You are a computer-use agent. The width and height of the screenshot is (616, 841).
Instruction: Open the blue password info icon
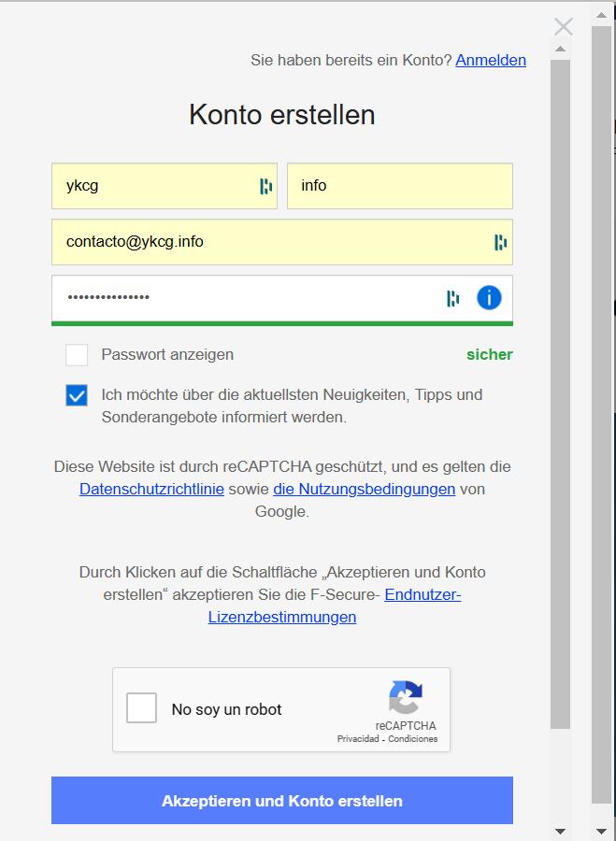point(489,298)
